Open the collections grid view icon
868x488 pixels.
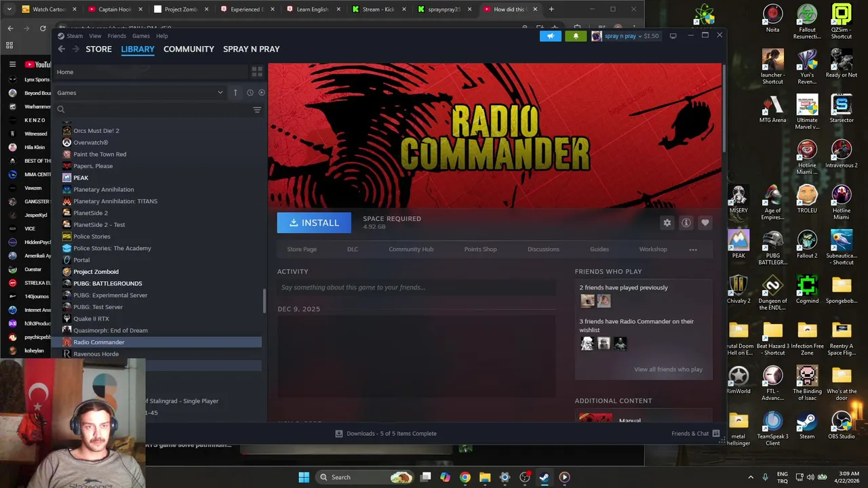click(257, 72)
